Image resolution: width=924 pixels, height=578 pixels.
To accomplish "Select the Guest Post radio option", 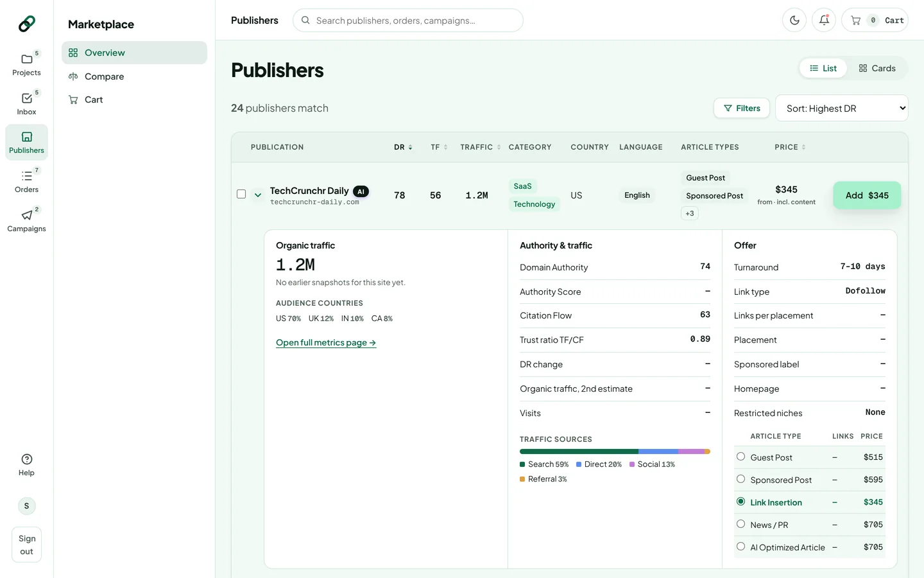I will point(740,457).
